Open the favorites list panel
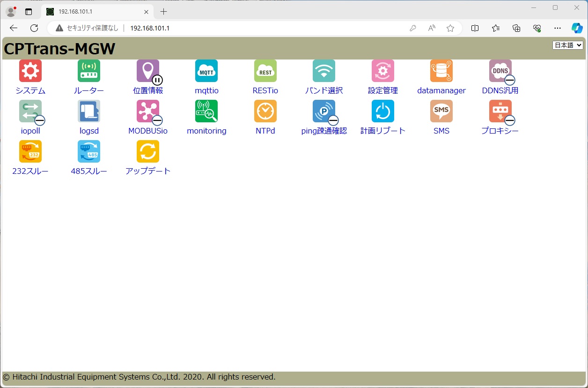Screen dimensions: 588x388 [x=496, y=28]
